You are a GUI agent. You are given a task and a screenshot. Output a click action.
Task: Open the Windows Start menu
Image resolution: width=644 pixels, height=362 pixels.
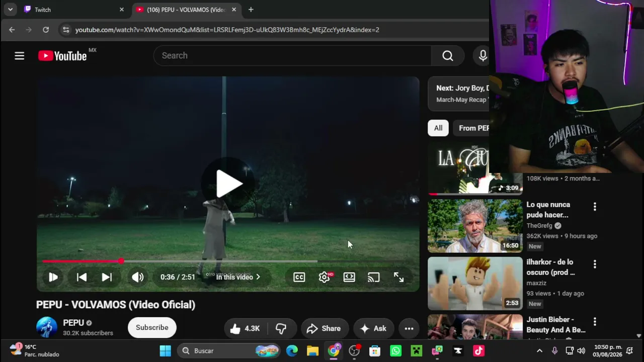click(165, 351)
